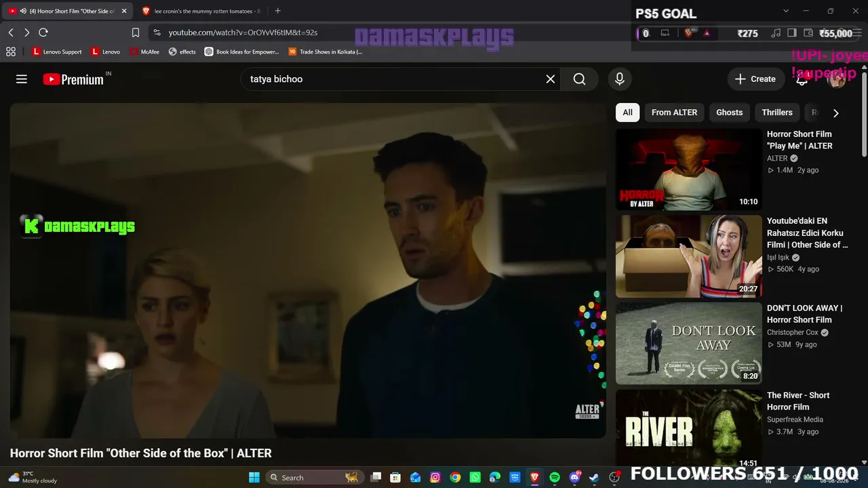Click the main video player area
The image size is (868, 488).
[308, 270]
